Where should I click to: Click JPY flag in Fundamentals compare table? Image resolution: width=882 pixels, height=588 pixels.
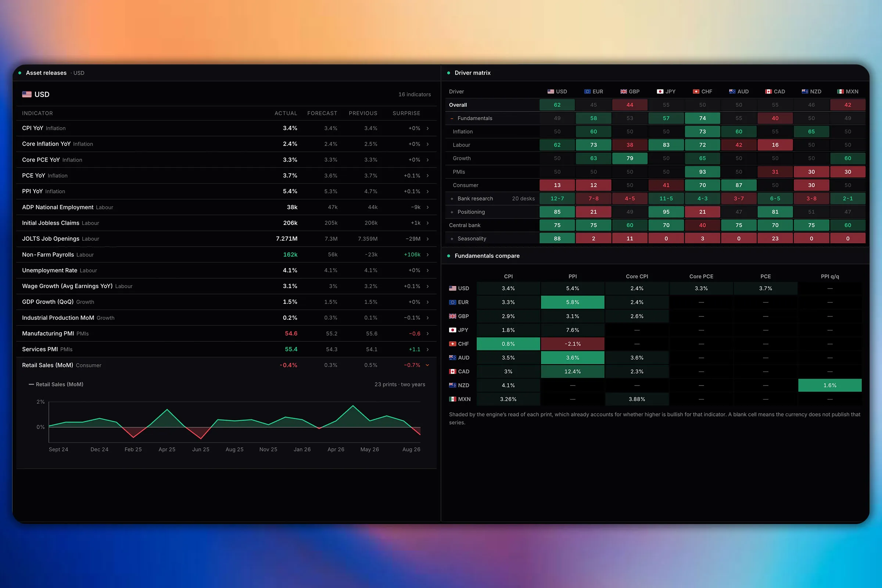[453, 330]
